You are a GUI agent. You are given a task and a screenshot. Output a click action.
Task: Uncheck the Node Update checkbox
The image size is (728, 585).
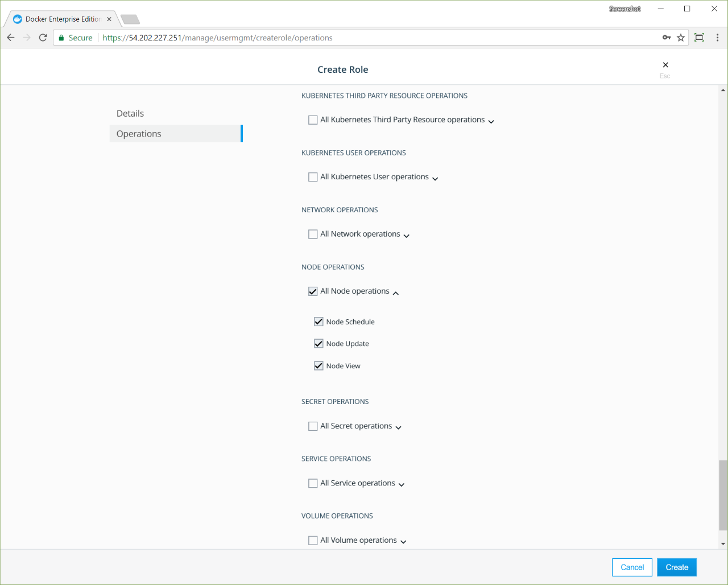click(318, 344)
